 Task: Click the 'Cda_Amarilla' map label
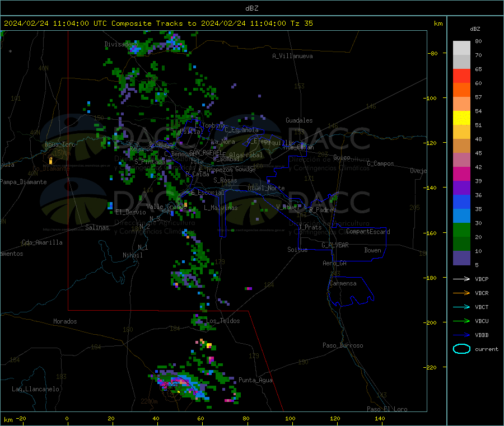[42, 242]
